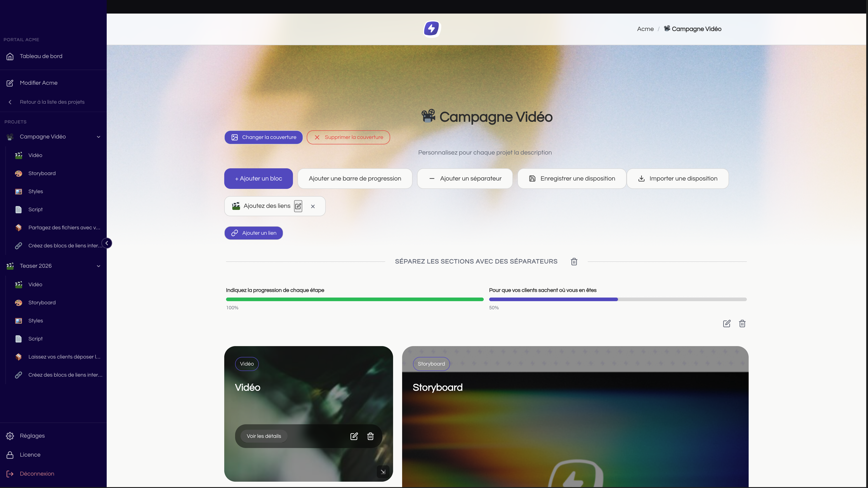Screen dimensions: 868x488
Task: Delete the Vidéo card using the trash icon
Action: point(370,436)
